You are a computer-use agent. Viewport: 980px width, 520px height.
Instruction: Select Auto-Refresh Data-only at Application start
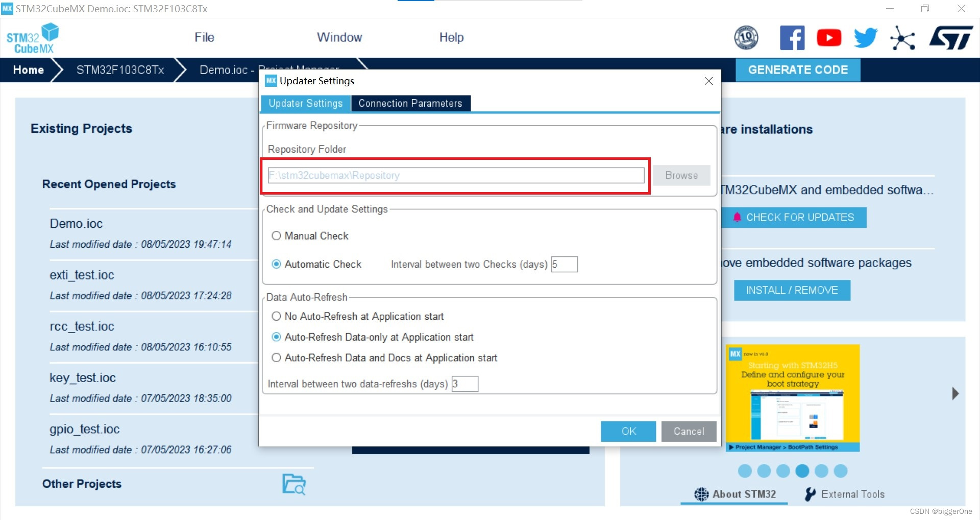276,337
